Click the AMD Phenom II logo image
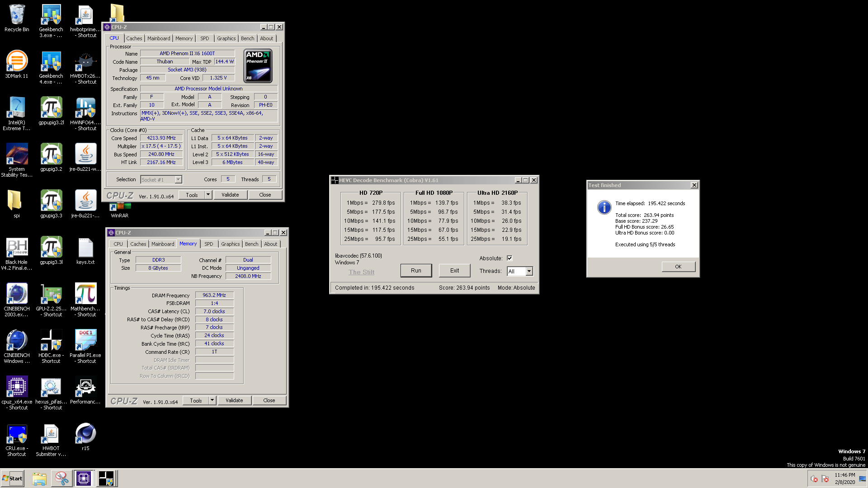The height and width of the screenshot is (488, 868). click(x=258, y=66)
